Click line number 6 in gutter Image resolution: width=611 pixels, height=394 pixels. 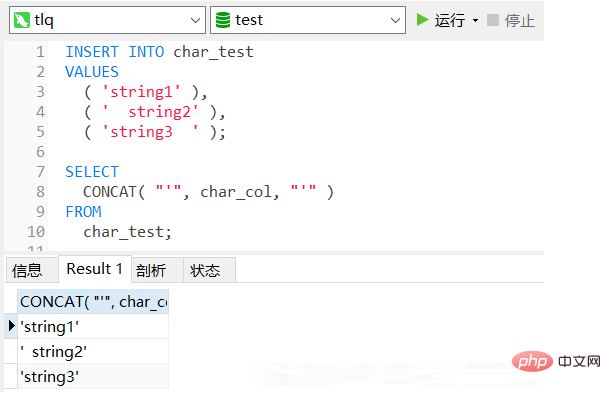(41, 152)
